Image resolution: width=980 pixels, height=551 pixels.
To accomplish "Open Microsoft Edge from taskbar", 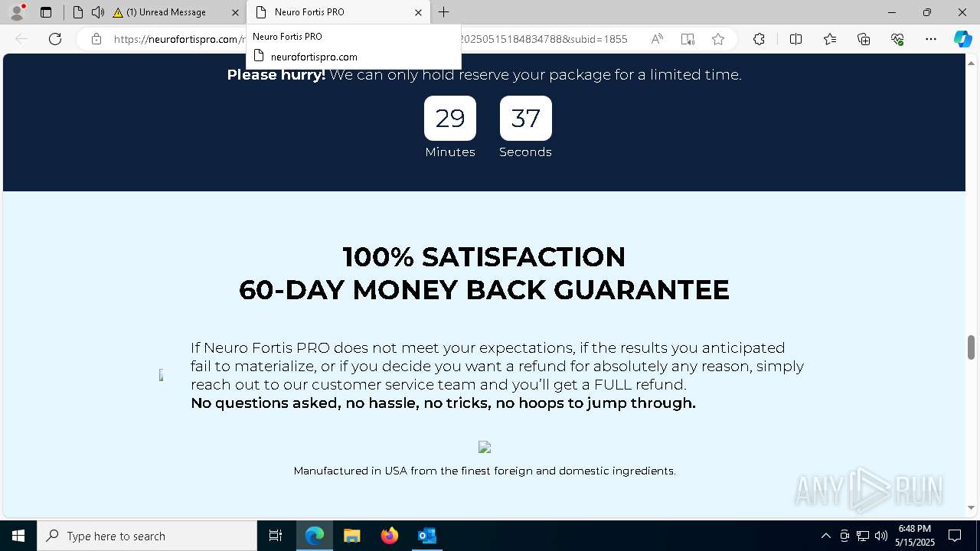I will click(x=315, y=536).
